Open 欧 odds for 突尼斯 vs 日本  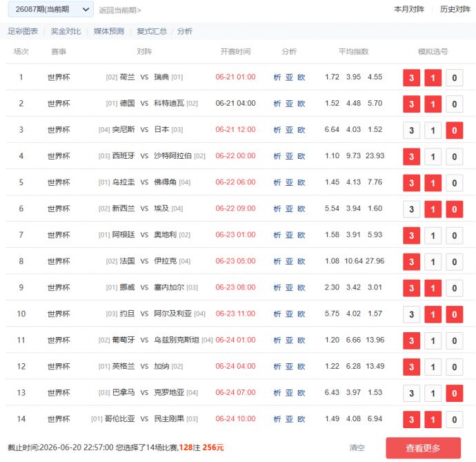click(x=301, y=130)
